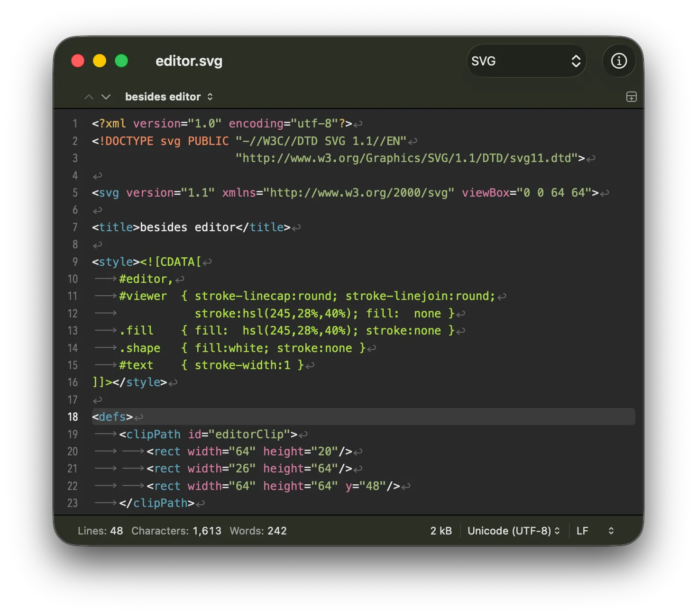
Task: Open the document inspector info button
Action: [619, 61]
